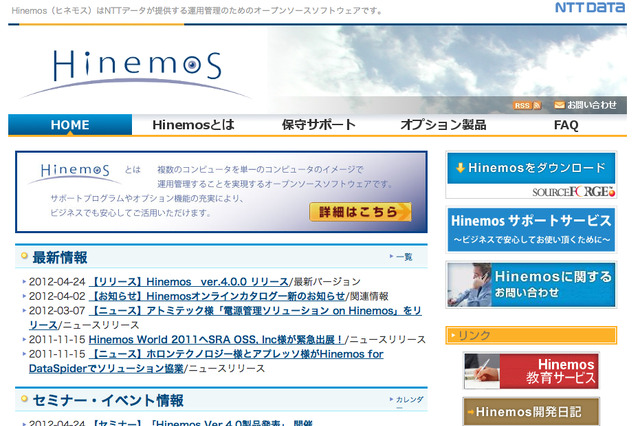The width and height of the screenshot is (640, 426).
Task: Open the カレンダ link in セミナー section
Action: point(407,399)
